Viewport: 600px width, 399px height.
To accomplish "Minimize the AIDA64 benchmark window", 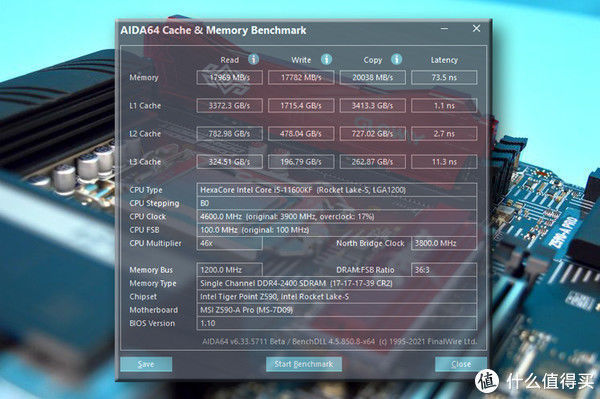I will [x=444, y=29].
